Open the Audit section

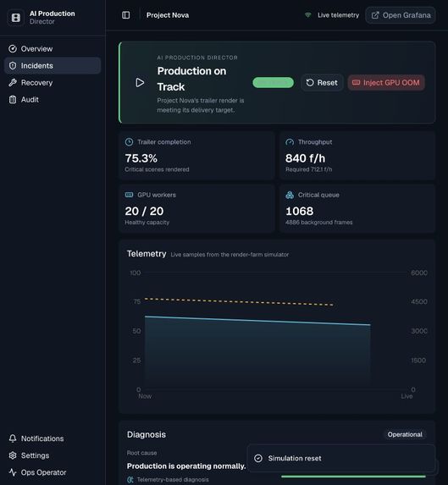tap(53, 100)
